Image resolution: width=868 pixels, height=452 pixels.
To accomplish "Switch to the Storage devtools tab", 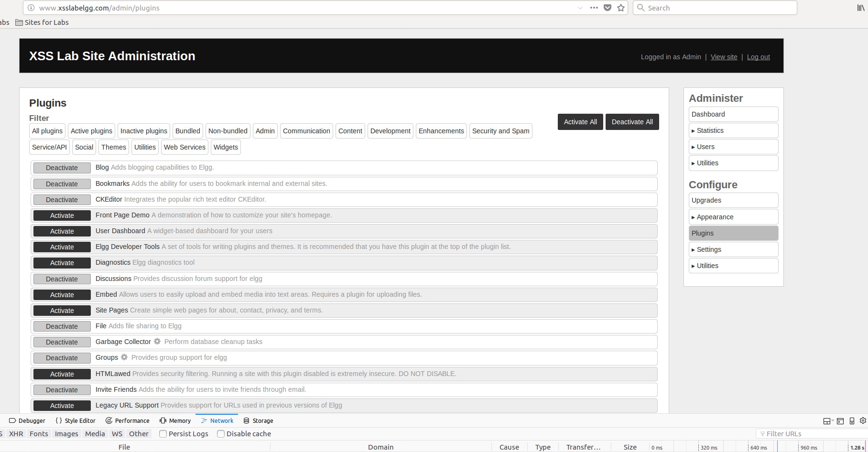I will [258, 420].
